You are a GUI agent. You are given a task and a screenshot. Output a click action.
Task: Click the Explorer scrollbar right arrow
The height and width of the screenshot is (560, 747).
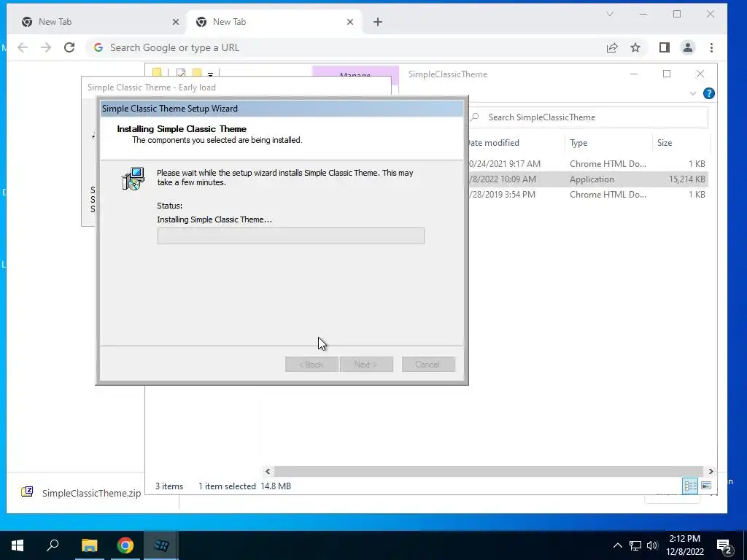[711, 472]
